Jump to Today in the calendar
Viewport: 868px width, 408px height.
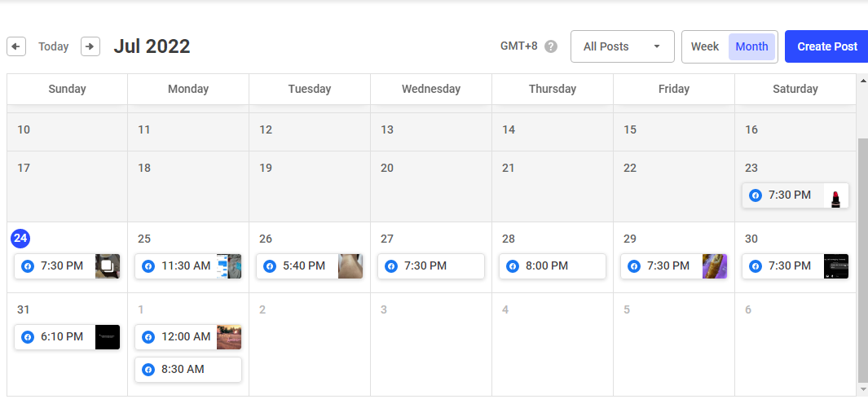[x=54, y=46]
